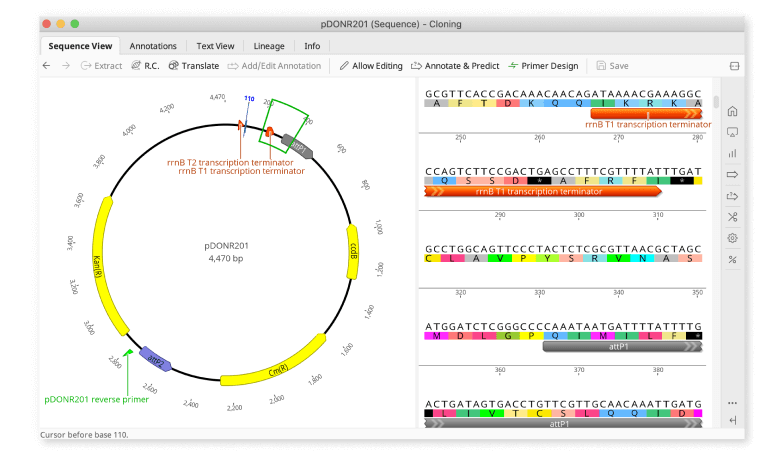Click the scissors icon in right sidebar
This screenshot has height=455, width=784.
732,217
